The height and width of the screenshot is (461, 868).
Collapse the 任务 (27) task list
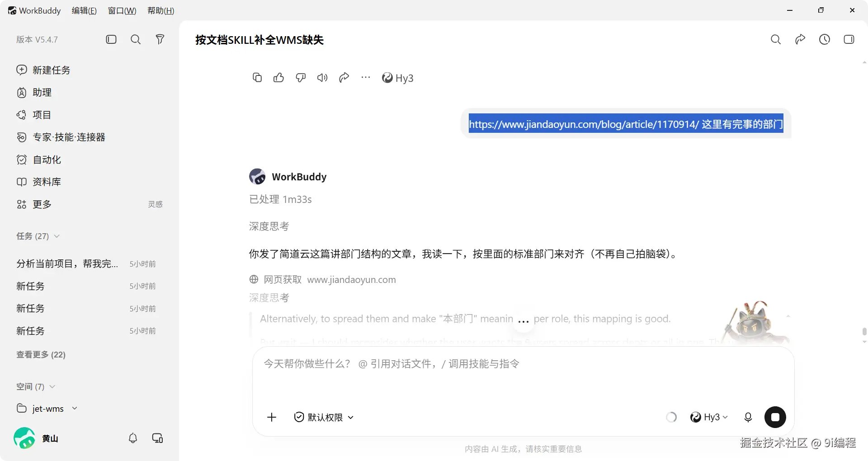click(x=38, y=236)
